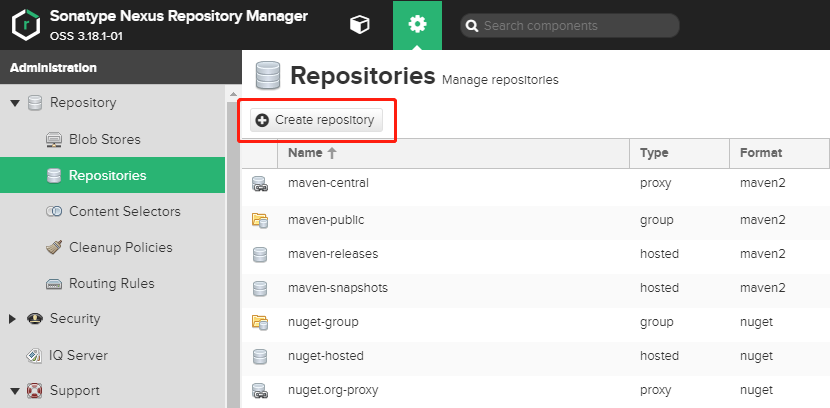Click the maven2 format of maven-snapshots
This screenshot has height=408, width=830.
(x=763, y=288)
